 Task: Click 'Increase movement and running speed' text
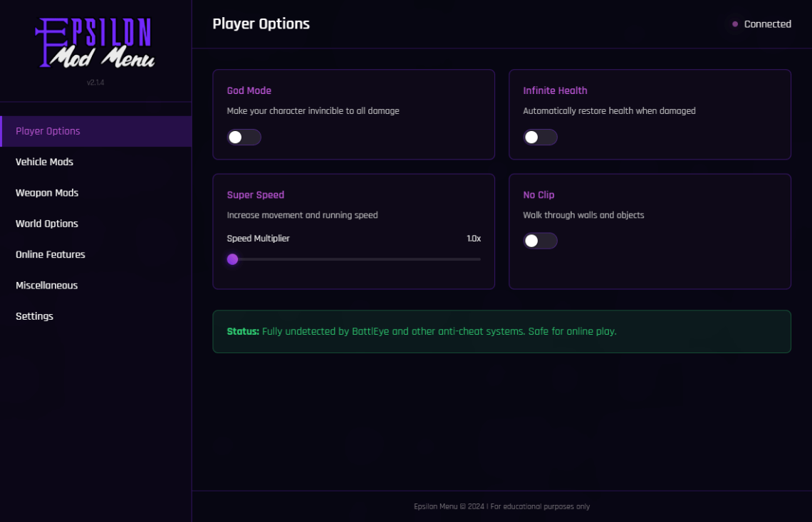pos(303,215)
